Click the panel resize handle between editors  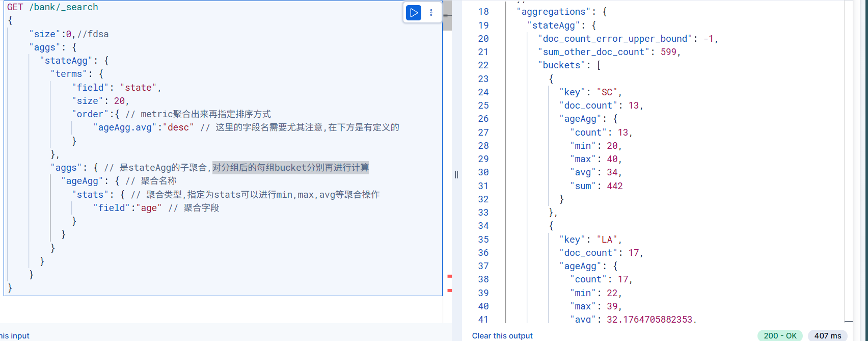(x=456, y=174)
